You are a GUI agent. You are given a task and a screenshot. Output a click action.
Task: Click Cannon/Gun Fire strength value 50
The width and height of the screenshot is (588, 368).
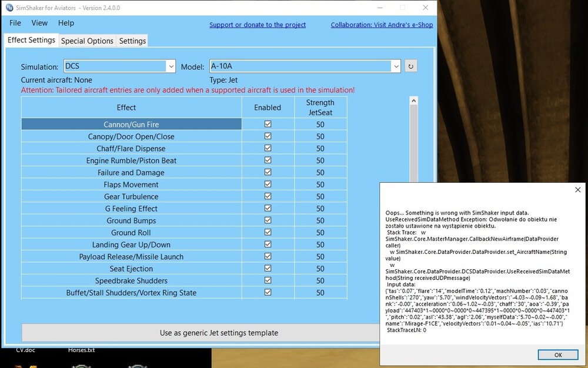click(320, 125)
